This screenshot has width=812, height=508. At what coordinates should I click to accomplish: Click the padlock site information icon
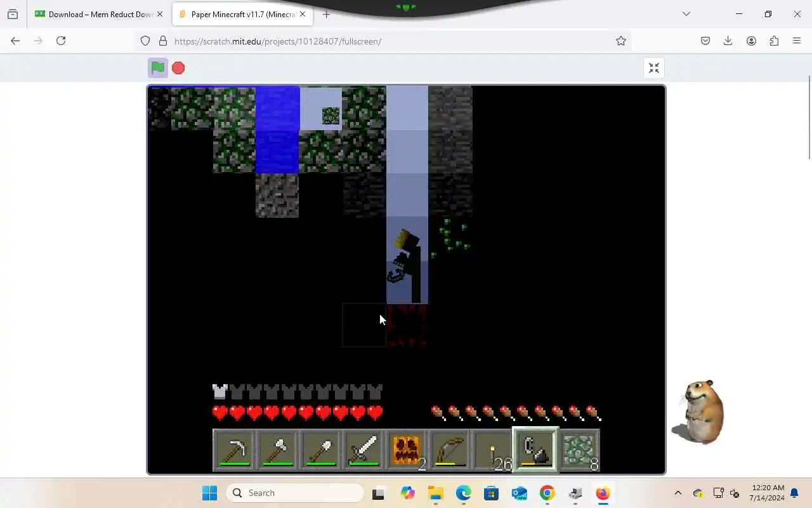[x=163, y=41]
